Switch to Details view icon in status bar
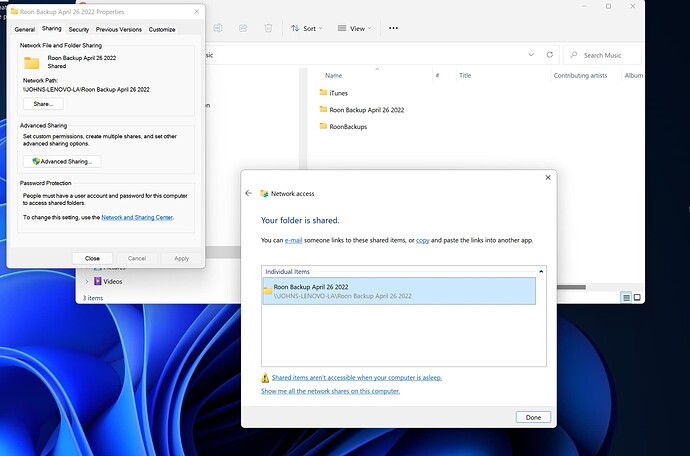 click(x=626, y=298)
